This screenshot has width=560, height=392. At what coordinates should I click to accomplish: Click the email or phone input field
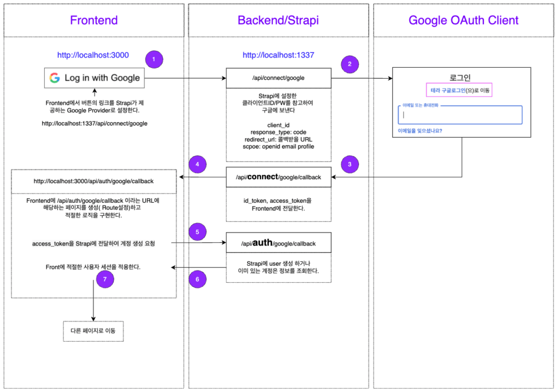460,115
